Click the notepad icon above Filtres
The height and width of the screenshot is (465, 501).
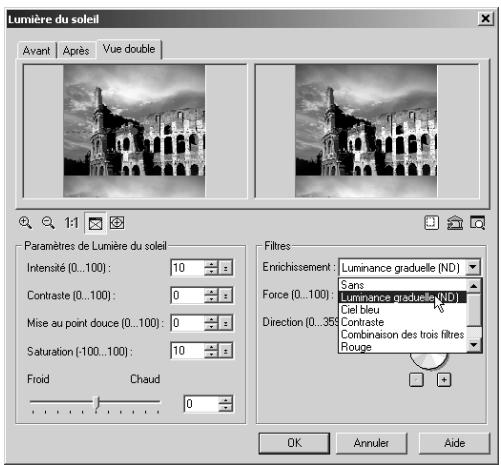(431, 223)
